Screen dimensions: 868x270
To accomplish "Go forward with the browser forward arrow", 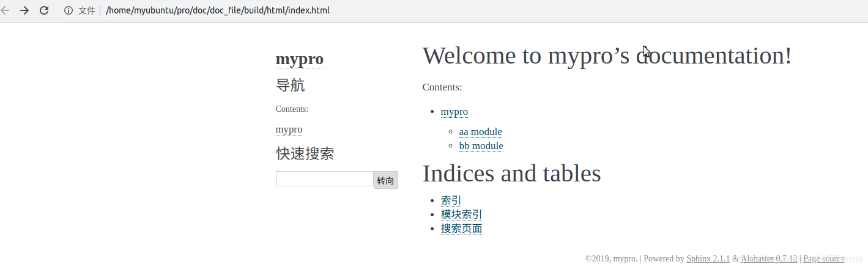I will 24,10.
